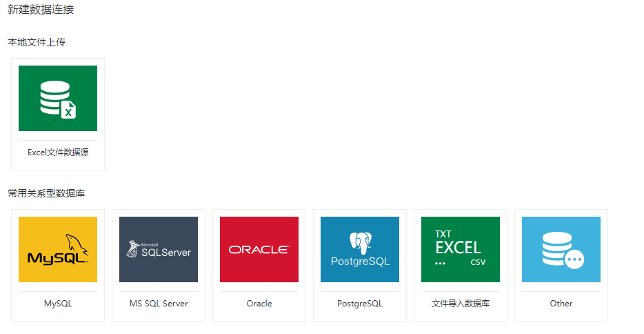Pick the Microsoft SQLServer logo tile
The height and width of the screenshot is (334, 644).
click(159, 249)
